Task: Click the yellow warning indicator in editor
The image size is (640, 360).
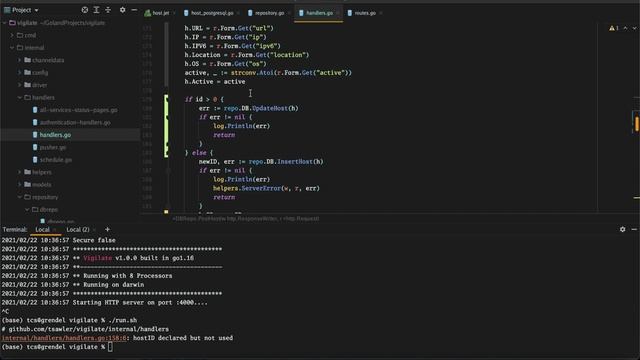Action: click(x=613, y=28)
